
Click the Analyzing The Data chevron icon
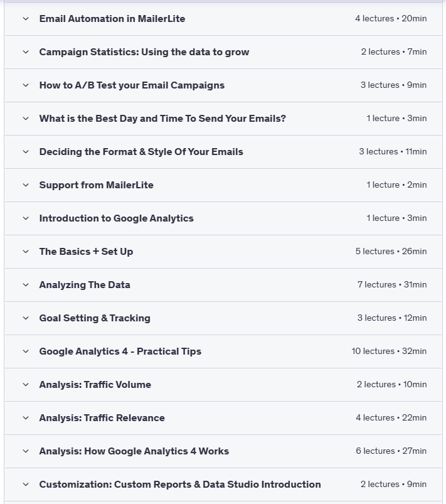pos(26,285)
